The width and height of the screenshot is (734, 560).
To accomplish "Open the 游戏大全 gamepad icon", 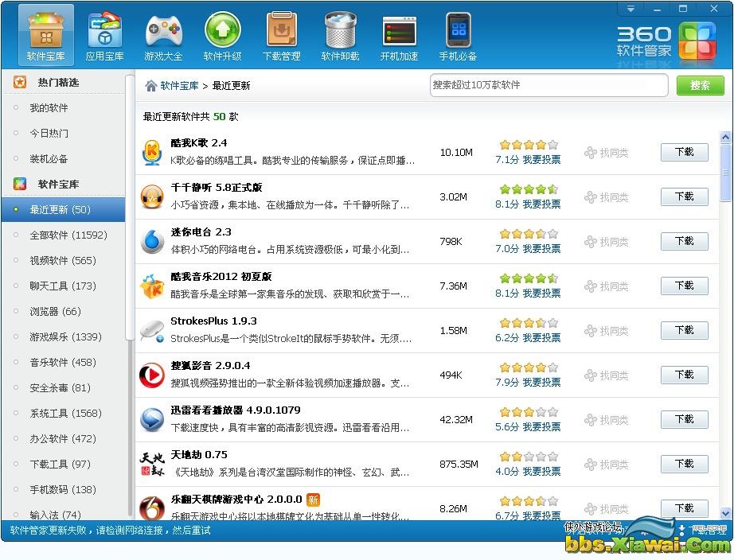I will (x=163, y=37).
